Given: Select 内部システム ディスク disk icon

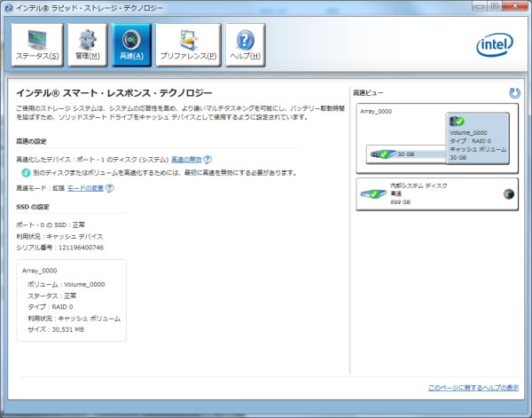Looking at the screenshot, I should 373,193.
